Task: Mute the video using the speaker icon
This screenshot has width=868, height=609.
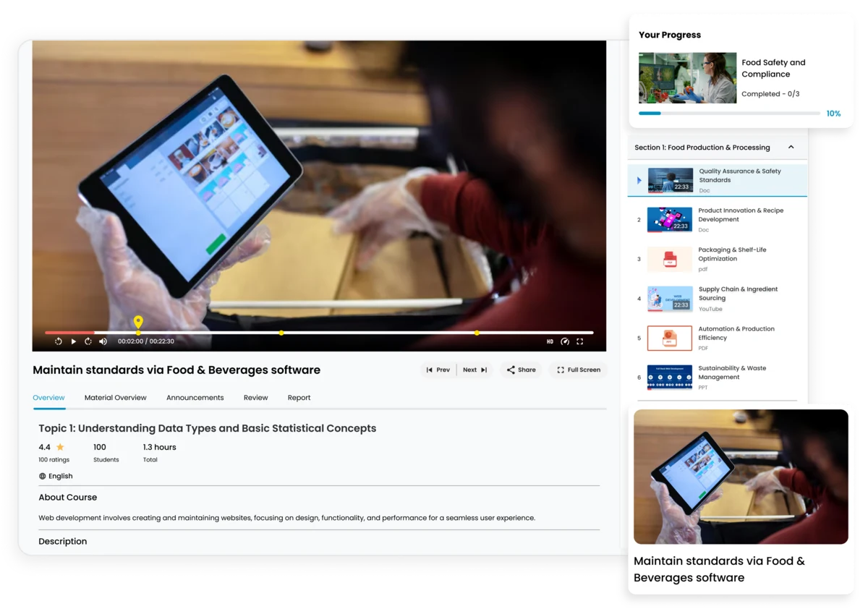Action: [103, 341]
